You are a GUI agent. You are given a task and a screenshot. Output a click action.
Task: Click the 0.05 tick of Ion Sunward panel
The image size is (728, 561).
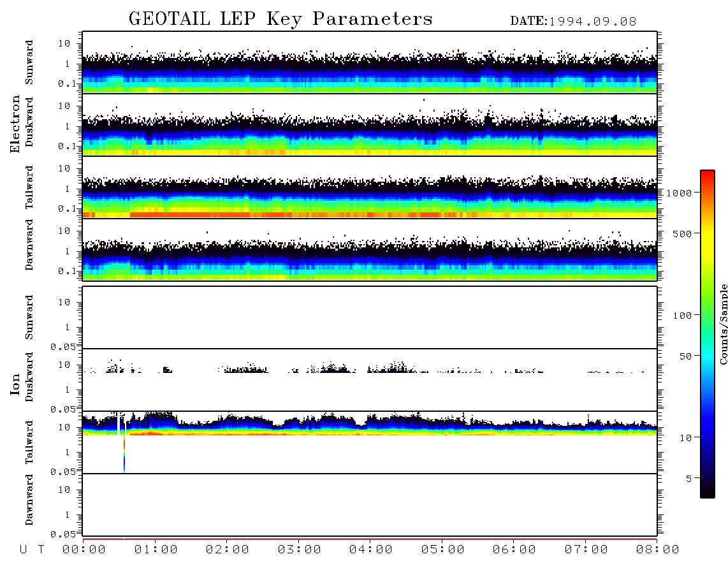[63, 347]
